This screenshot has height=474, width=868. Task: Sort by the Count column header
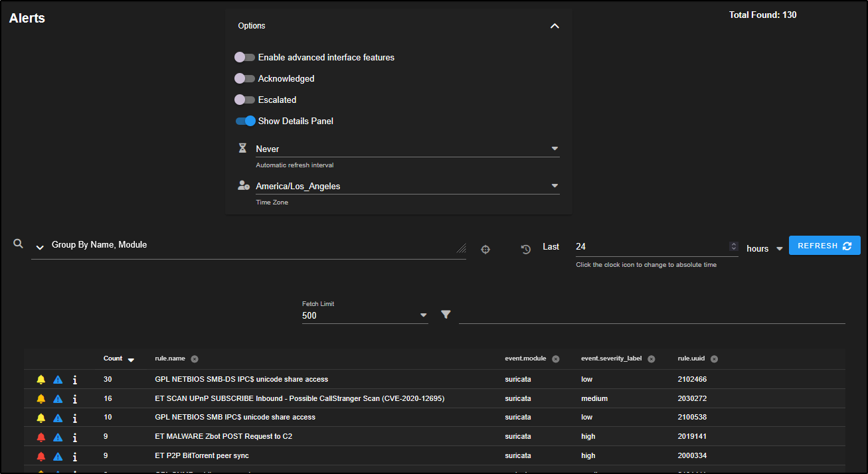point(113,358)
